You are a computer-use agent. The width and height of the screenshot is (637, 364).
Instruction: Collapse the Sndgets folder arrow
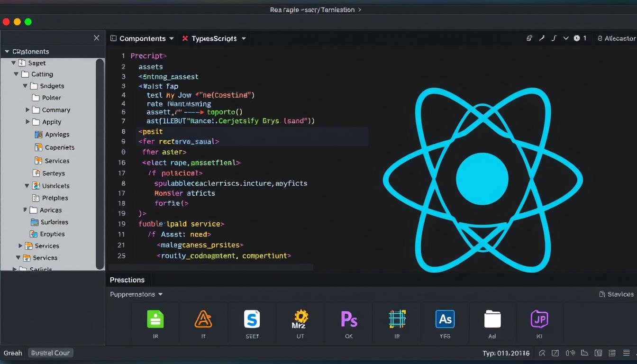[x=25, y=86]
